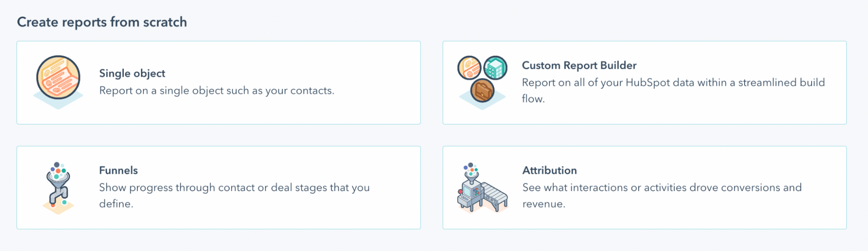This screenshot has height=251, width=868.
Task: Choose the Attribution report card
Action: pos(644,187)
